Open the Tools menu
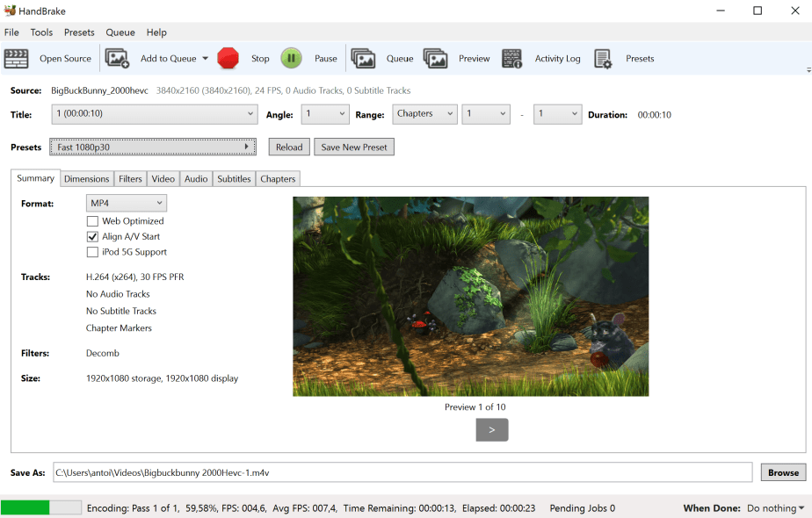812x518 pixels. [41, 32]
